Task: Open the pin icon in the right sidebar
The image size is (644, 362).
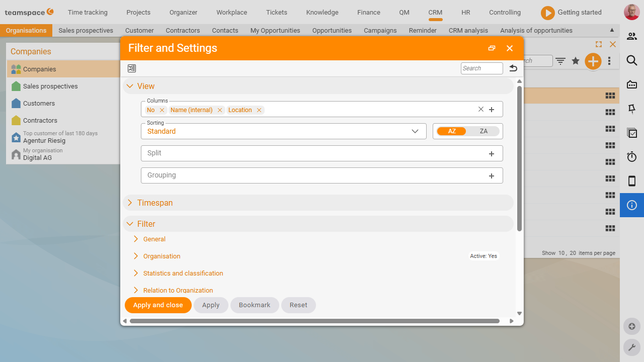Action: coord(632,109)
